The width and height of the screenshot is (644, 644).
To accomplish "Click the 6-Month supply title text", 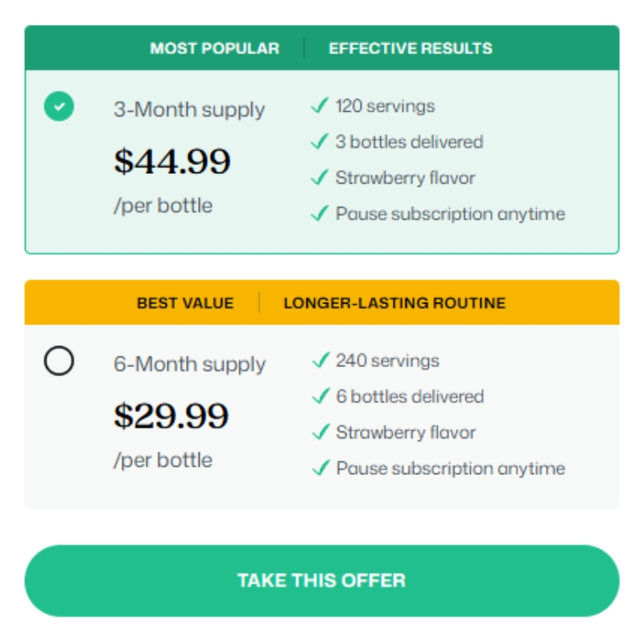I will (x=189, y=365).
